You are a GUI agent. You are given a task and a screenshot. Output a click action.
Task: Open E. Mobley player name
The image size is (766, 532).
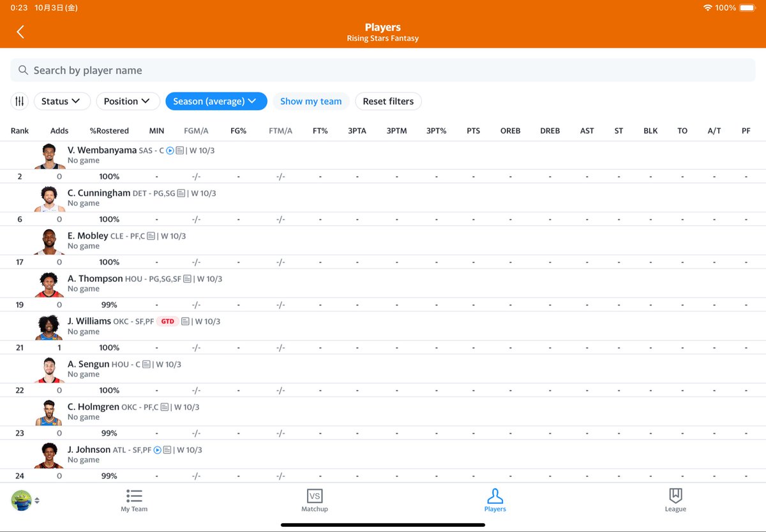pos(88,236)
